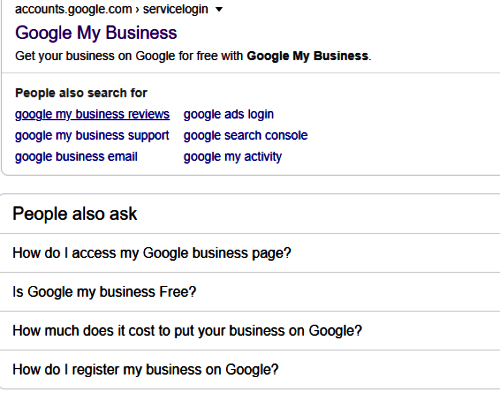The width and height of the screenshot is (500, 393).
Task: Click the 'People also search for' heading
Action: point(81,93)
